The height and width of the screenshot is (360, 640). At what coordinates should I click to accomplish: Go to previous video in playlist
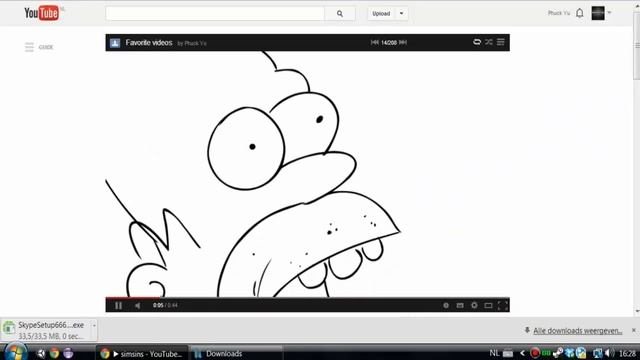point(374,42)
